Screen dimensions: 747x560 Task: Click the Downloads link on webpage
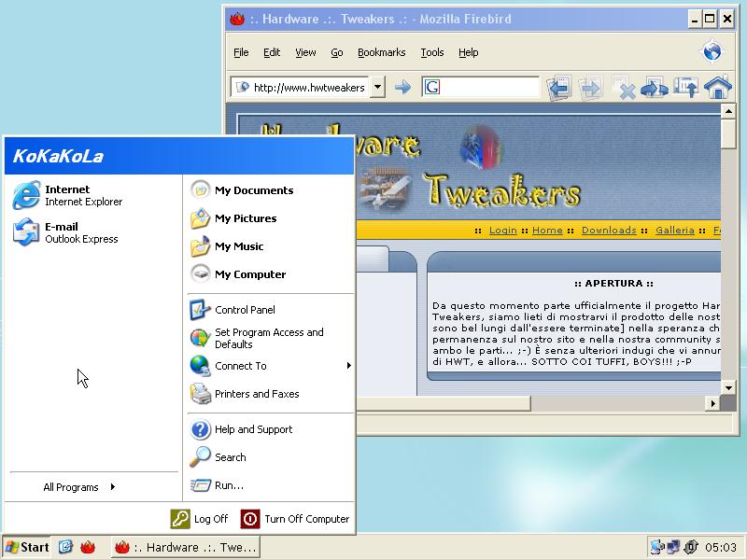coord(609,231)
